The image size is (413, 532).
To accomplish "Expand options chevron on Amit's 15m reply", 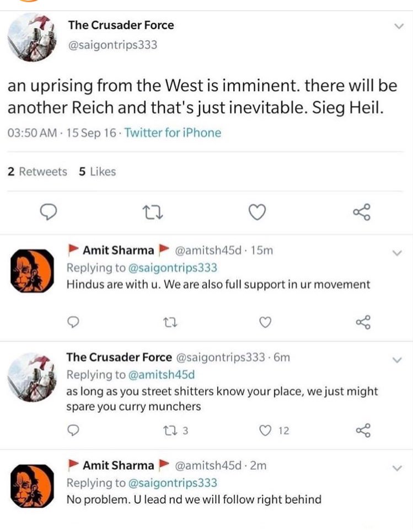I will point(396,253).
